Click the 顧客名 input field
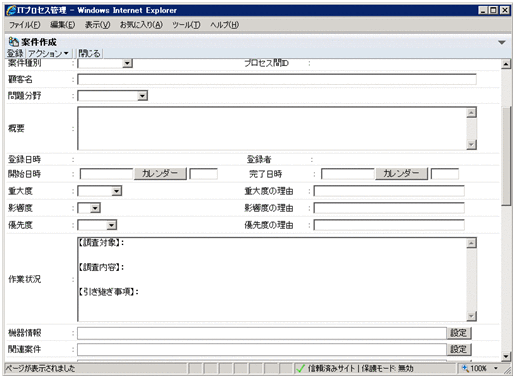This screenshot has height=380, width=517. (x=277, y=79)
